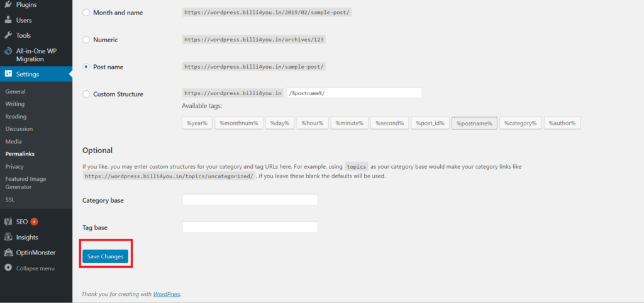Open the Tools menu label
Image resolution: width=644 pixels, height=303 pixels.
[x=23, y=35]
